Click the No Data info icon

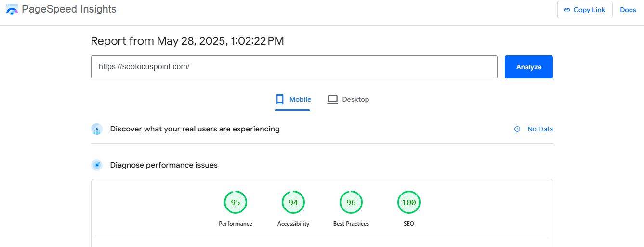pyautogui.click(x=517, y=129)
